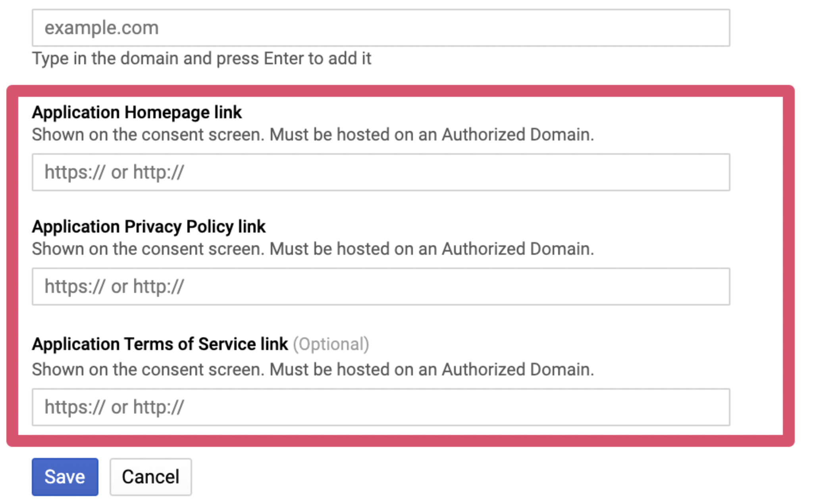Focus the Application Homepage link input
The image size is (817, 504).
(381, 172)
